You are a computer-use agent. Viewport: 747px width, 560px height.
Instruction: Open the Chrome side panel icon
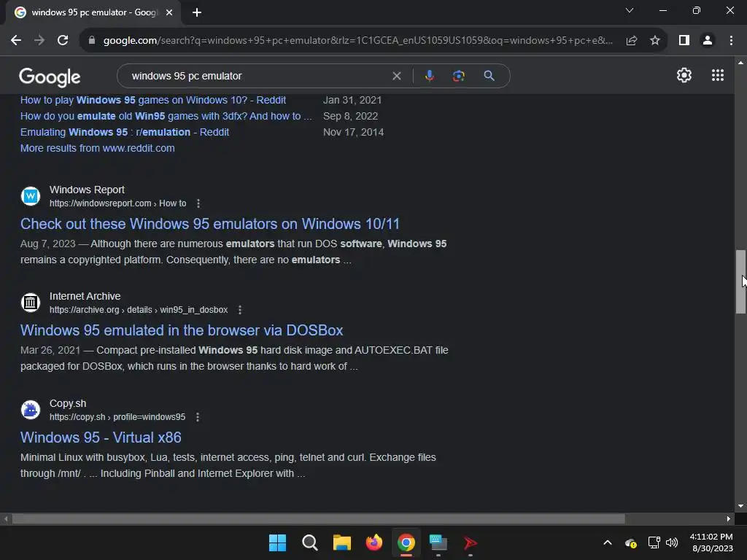684,41
